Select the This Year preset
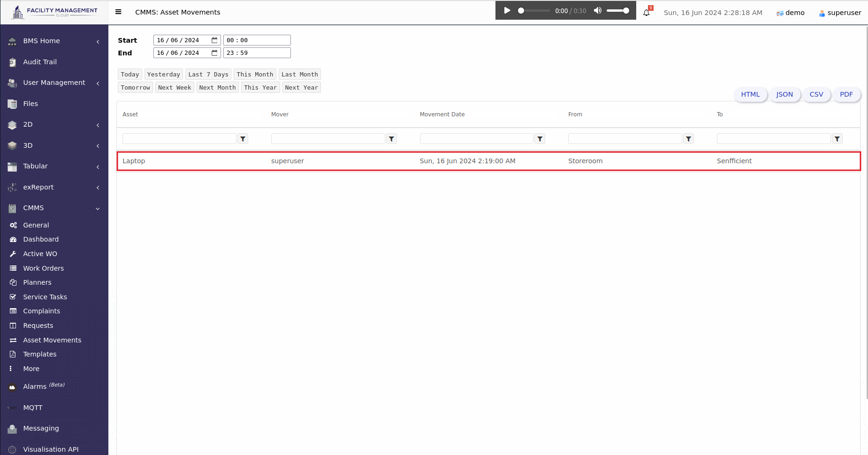 click(x=260, y=87)
